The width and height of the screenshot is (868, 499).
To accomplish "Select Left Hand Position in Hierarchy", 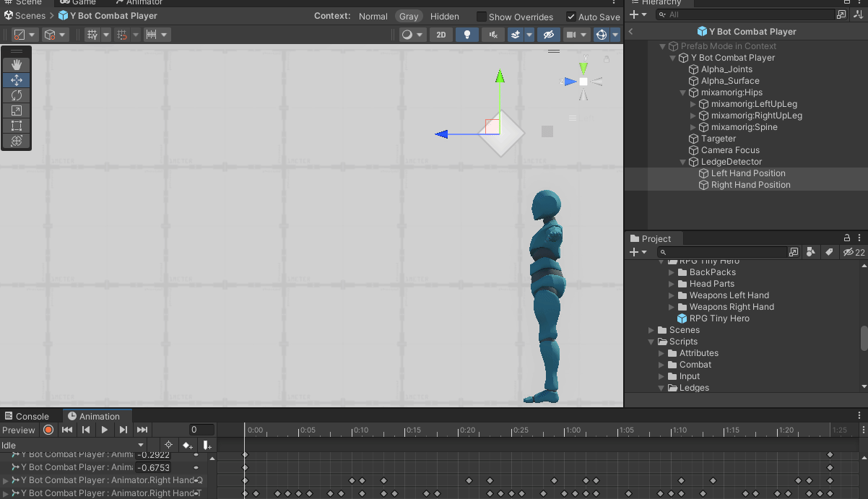I will tap(747, 173).
